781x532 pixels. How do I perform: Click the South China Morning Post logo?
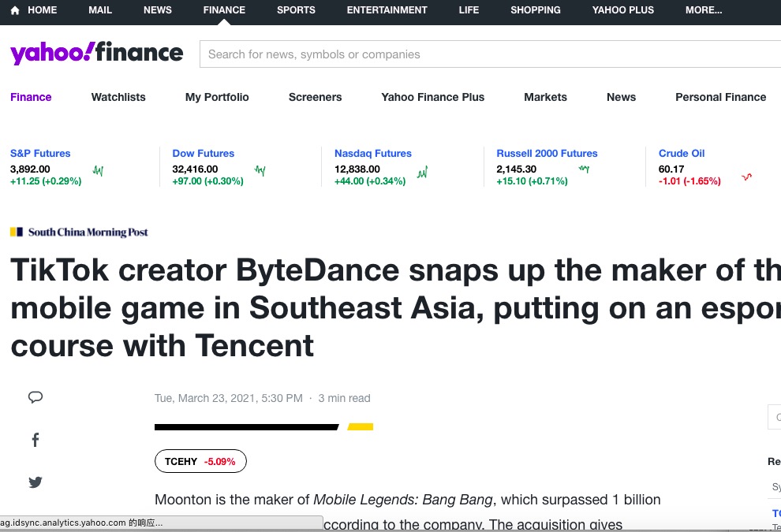pos(79,232)
